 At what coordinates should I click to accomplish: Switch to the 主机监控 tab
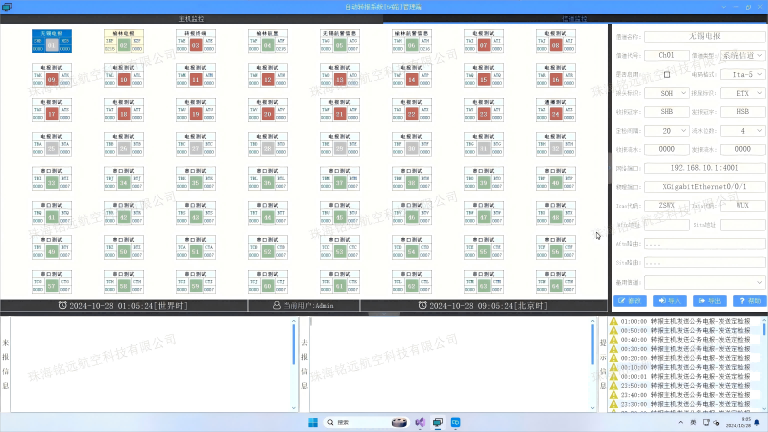[192, 19]
